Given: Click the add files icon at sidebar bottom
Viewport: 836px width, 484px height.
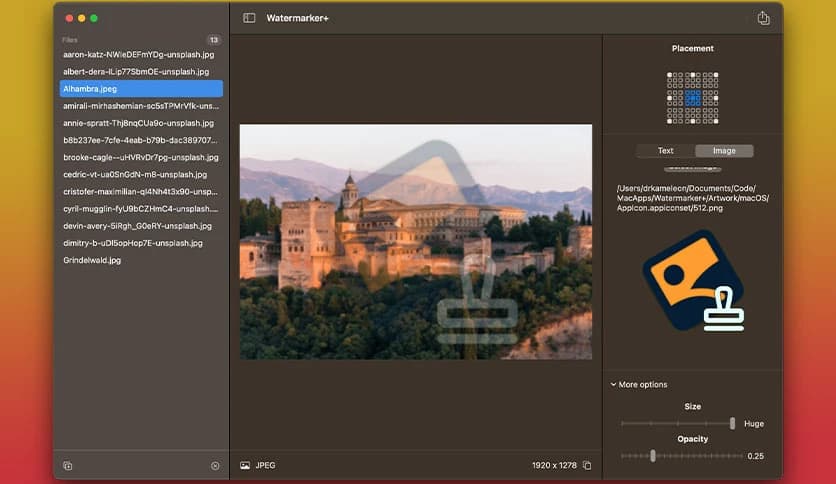Looking at the screenshot, I should pyautogui.click(x=68, y=466).
